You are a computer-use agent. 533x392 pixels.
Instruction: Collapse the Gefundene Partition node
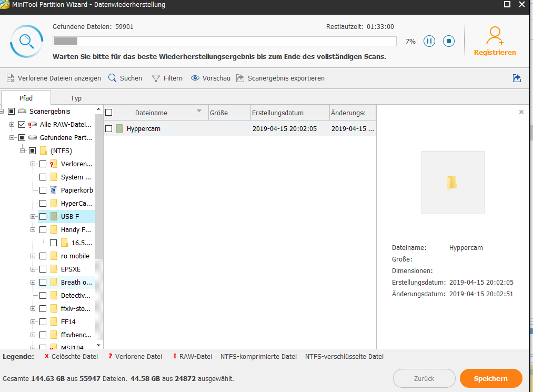(12, 138)
